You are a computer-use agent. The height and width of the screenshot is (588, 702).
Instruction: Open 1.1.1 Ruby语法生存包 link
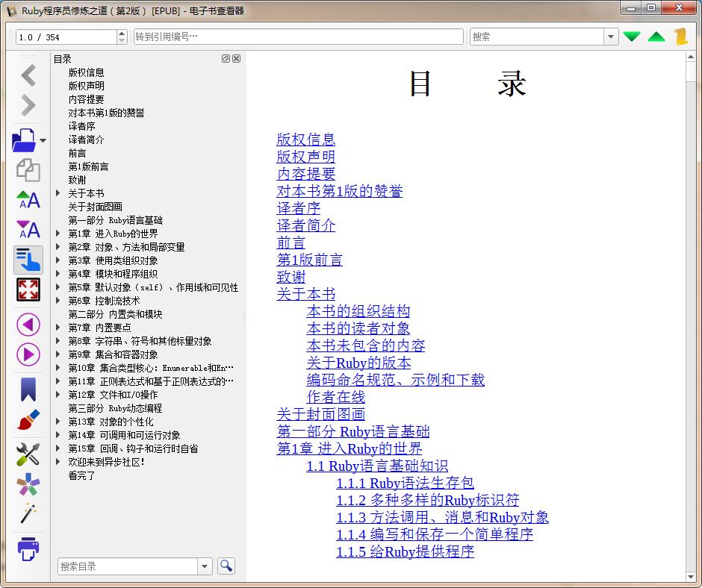(x=406, y=483)
